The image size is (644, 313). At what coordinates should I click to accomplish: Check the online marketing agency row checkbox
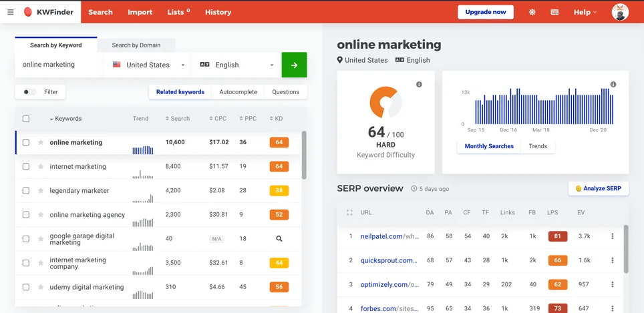[x=26, y=214]
